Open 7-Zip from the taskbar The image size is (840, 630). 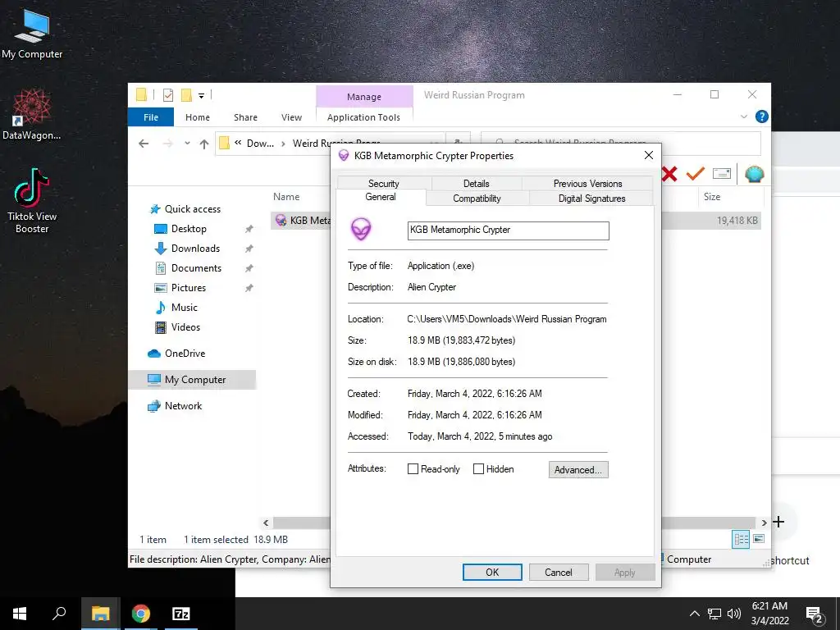[181, 614]
